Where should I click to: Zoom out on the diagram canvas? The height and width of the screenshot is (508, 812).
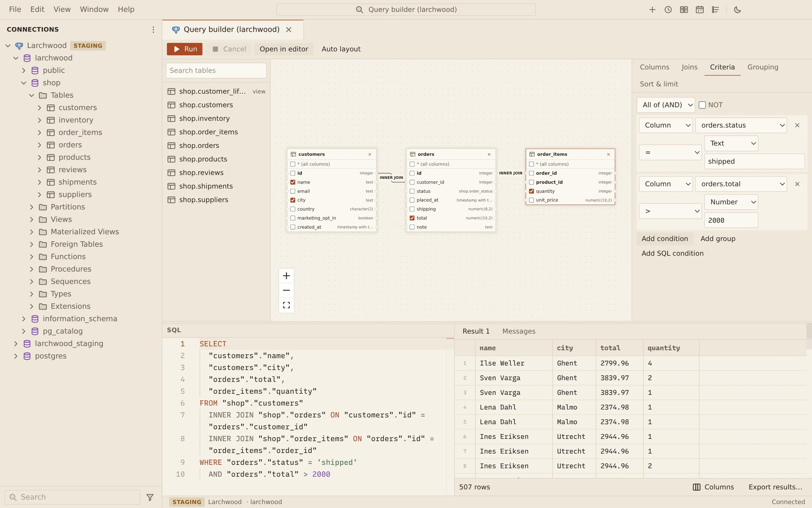point(286,290)
